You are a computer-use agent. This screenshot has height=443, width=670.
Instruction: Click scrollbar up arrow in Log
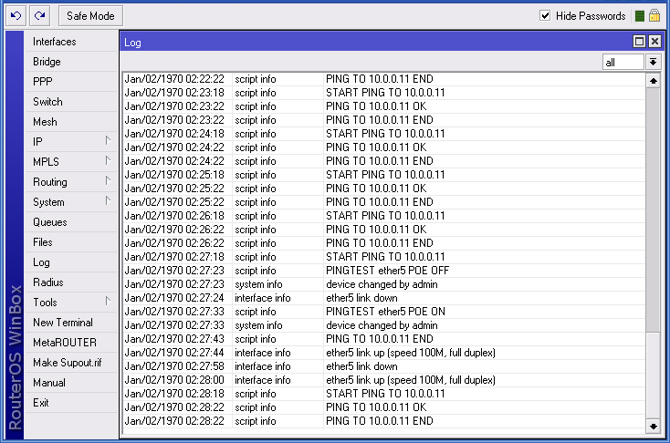click(x=653, y=80)
